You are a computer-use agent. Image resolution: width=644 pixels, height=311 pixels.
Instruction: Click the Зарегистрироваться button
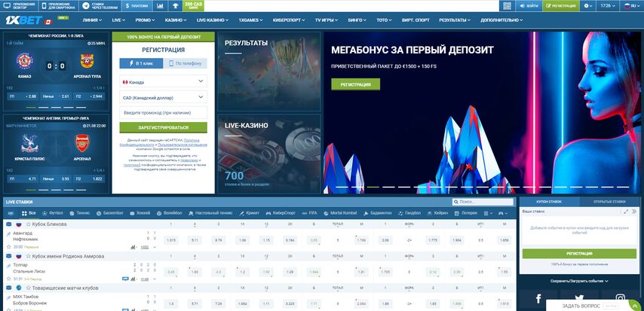coord(163,127)
